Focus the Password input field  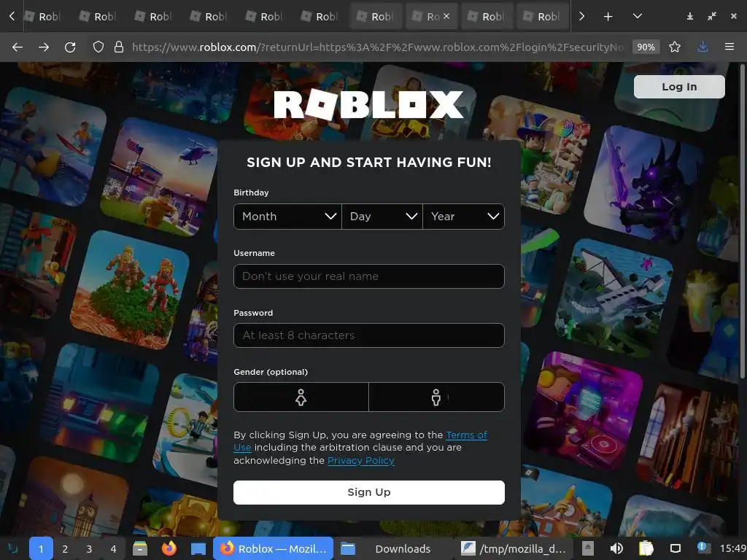pos(368,335)
